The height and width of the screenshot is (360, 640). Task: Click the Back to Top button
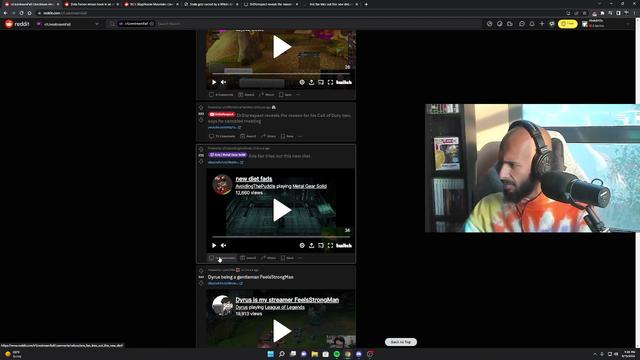click(401, 342)
